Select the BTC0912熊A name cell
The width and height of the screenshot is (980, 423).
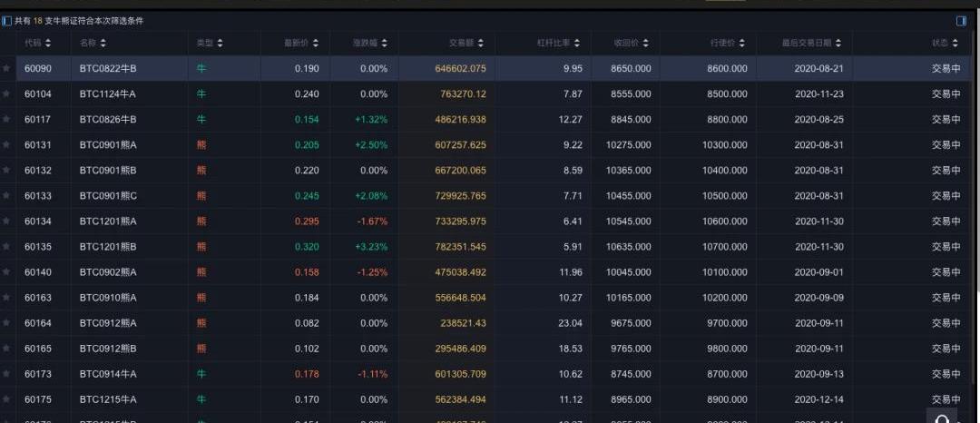(x=107, y=323)
